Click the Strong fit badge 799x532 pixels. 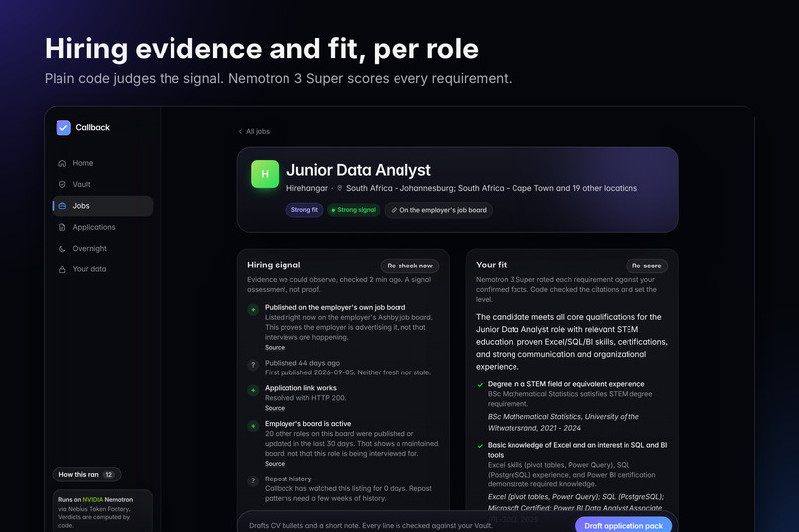[x=304, y=210]
